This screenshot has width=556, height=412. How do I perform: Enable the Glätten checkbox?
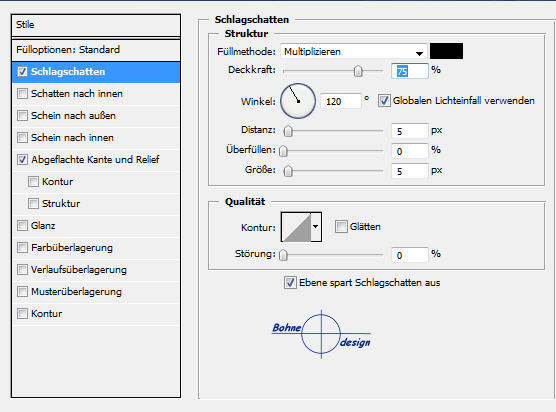pyautogui.click(x=341, y=227)
